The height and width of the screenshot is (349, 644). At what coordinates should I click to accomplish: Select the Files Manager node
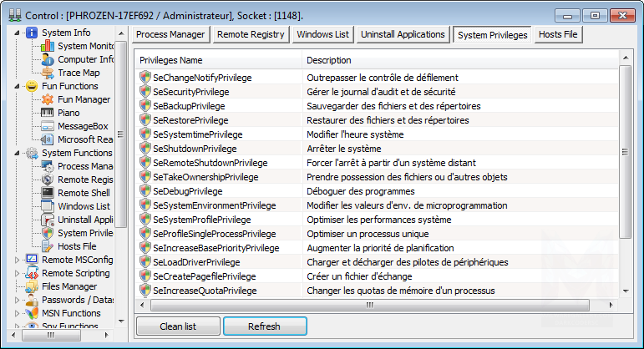coord(68,286)
